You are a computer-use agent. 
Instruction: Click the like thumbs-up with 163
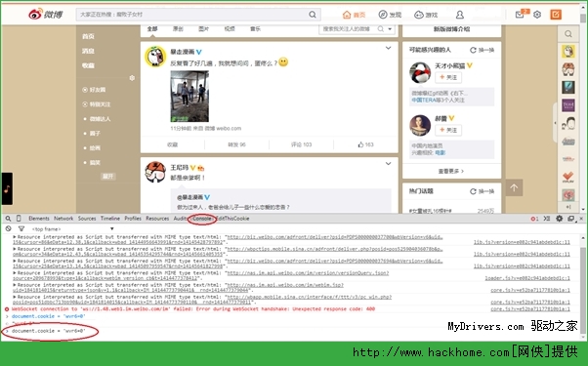click(365, 144)
